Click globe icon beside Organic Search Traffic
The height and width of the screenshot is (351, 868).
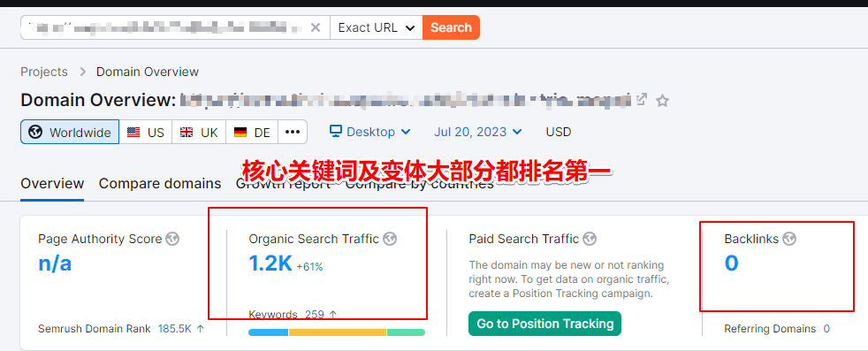(390, 240)
